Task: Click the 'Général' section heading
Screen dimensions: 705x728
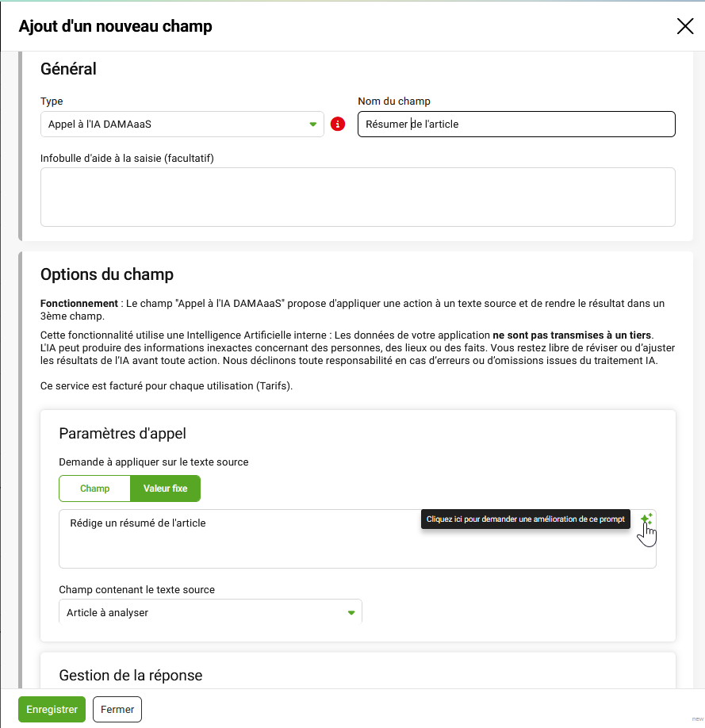Action: point(68,69)
